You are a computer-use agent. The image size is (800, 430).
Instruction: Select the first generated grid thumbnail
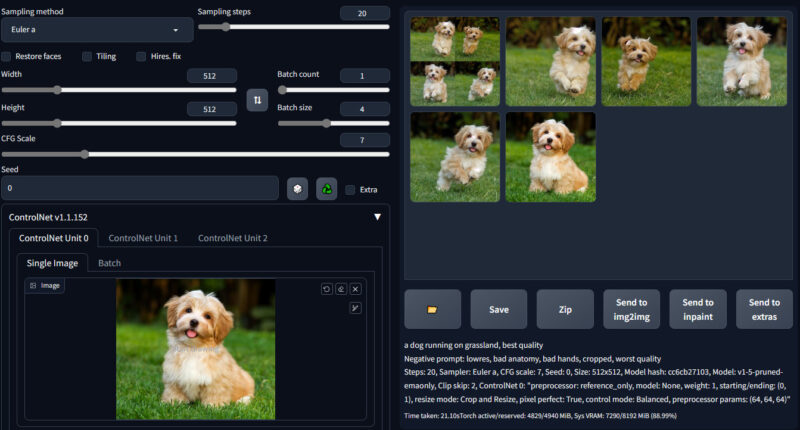click(x=455, y=61)
